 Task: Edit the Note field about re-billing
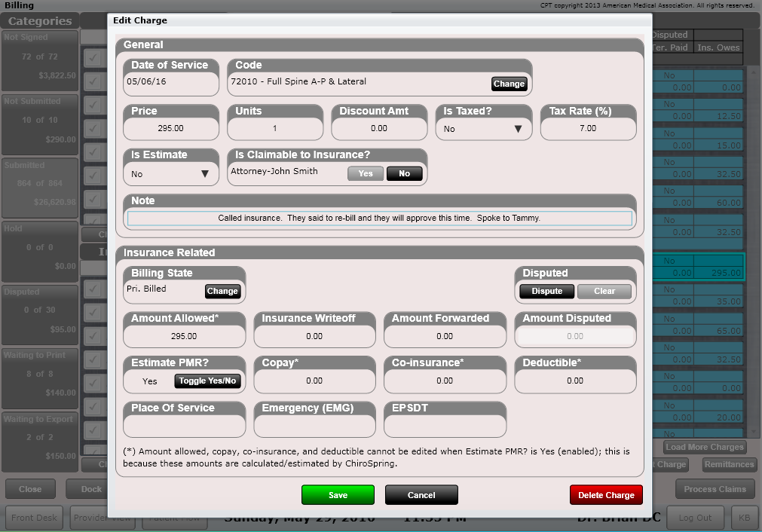point(381,219)
